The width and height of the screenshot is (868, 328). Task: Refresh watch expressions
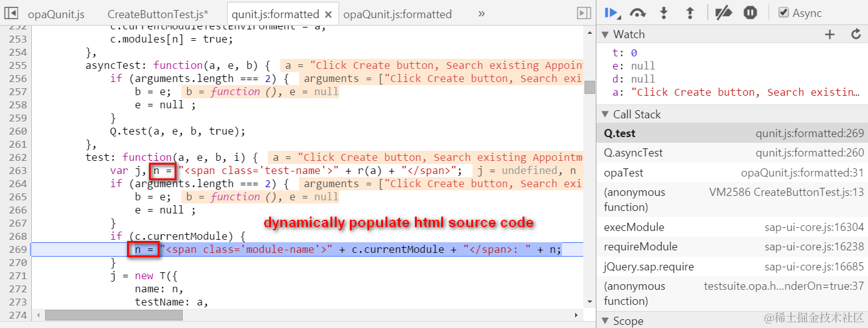(856, 34)
